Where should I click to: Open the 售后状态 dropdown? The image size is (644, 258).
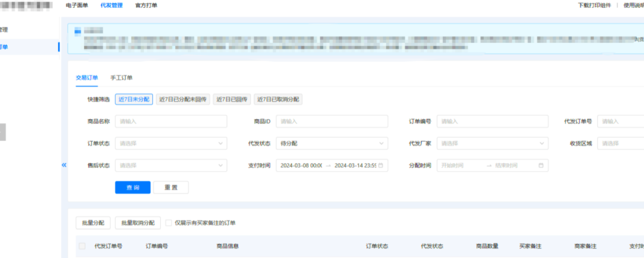click(x=171, y=166)
